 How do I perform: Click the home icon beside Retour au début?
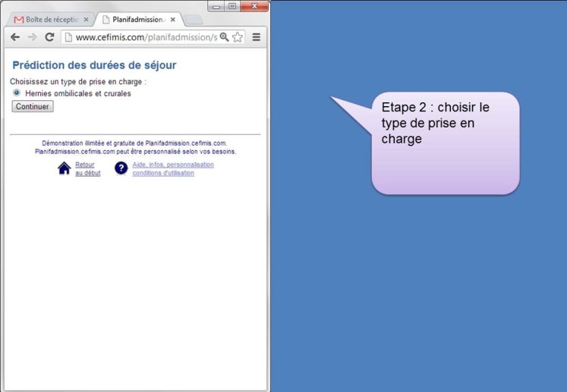pyautogui.click(x=64, y=168)
